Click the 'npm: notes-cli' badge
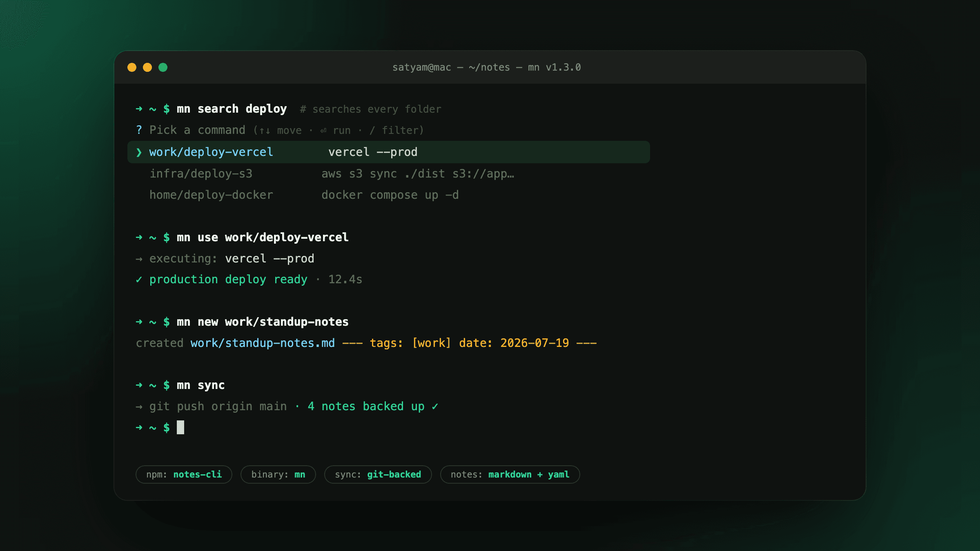The height and width of the screenshot is (551, 980). [x=184, y=475]
